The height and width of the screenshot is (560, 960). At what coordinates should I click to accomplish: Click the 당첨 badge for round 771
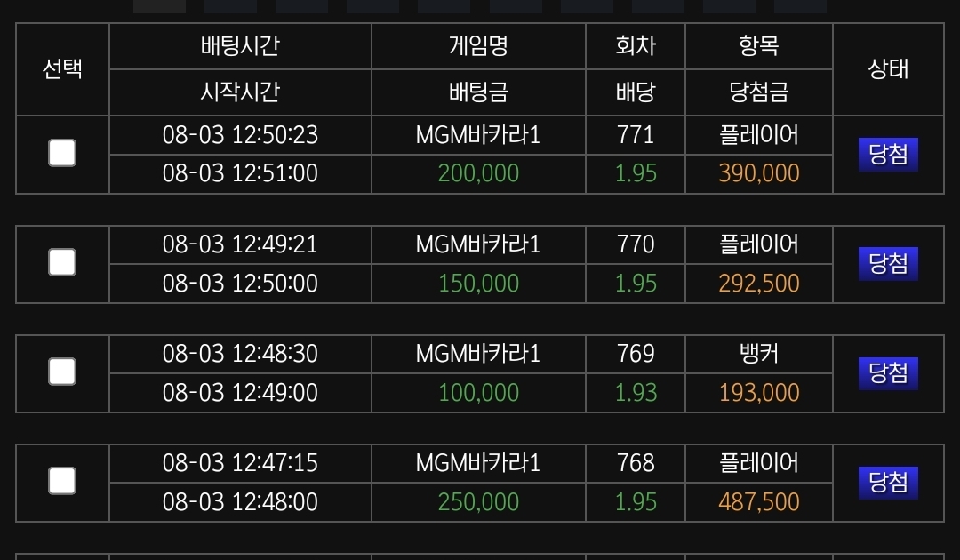tap(888, 155)
